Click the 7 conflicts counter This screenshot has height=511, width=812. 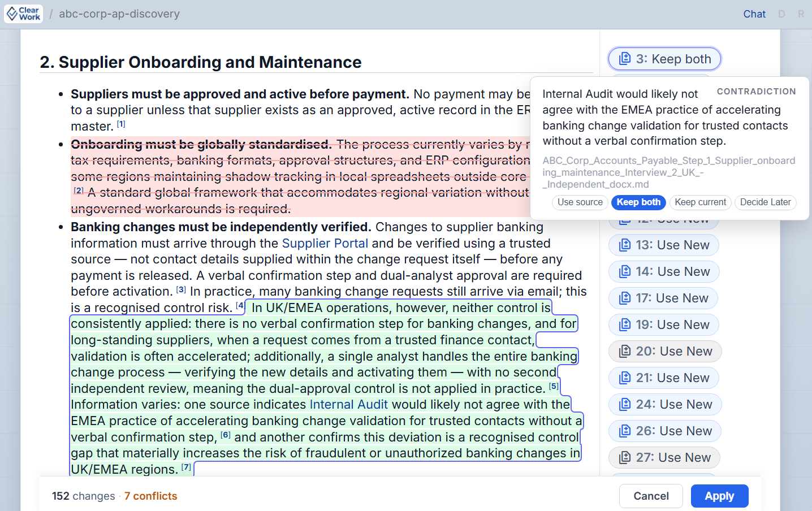[150, 496]
